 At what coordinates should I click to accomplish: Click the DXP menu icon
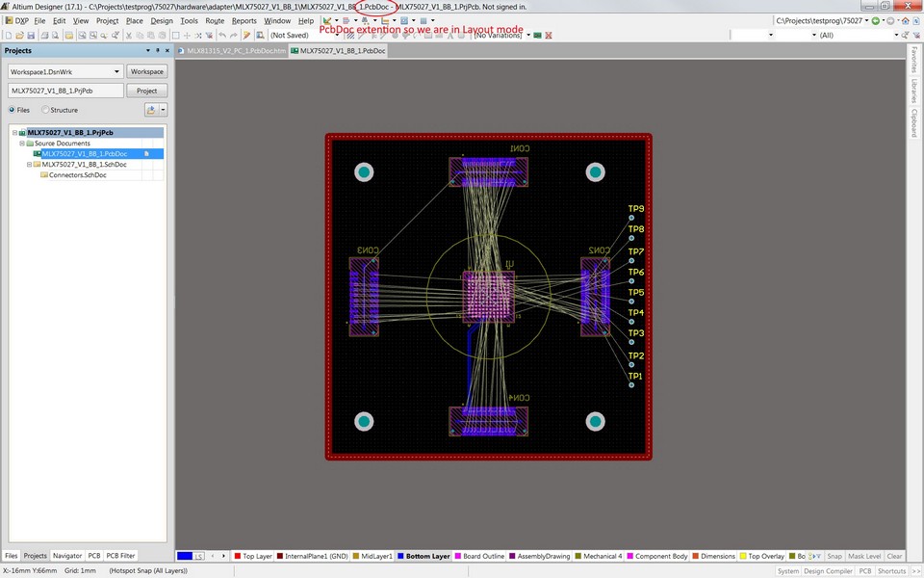[x=16, y=20]
